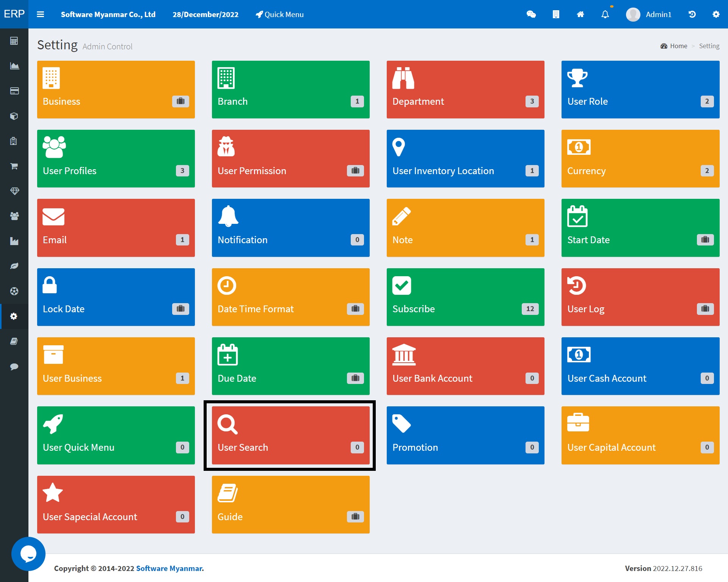Open the chat messages icon in header

[531, 14]
